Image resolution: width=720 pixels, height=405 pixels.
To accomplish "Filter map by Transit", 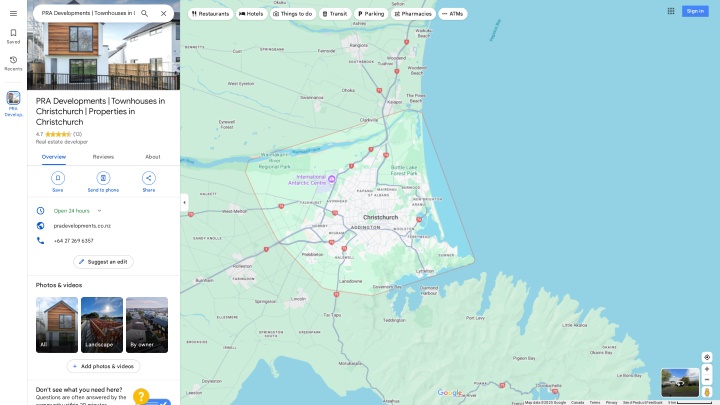I will point(335,14).
